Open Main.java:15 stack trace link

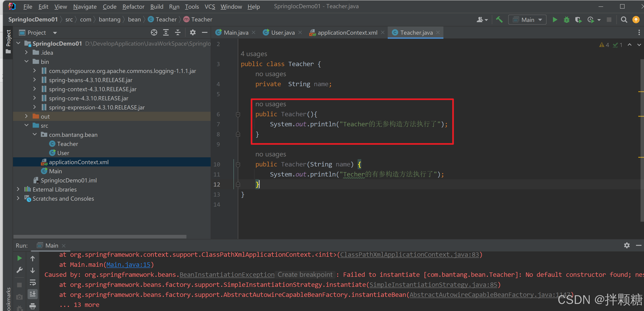[128, 264]
